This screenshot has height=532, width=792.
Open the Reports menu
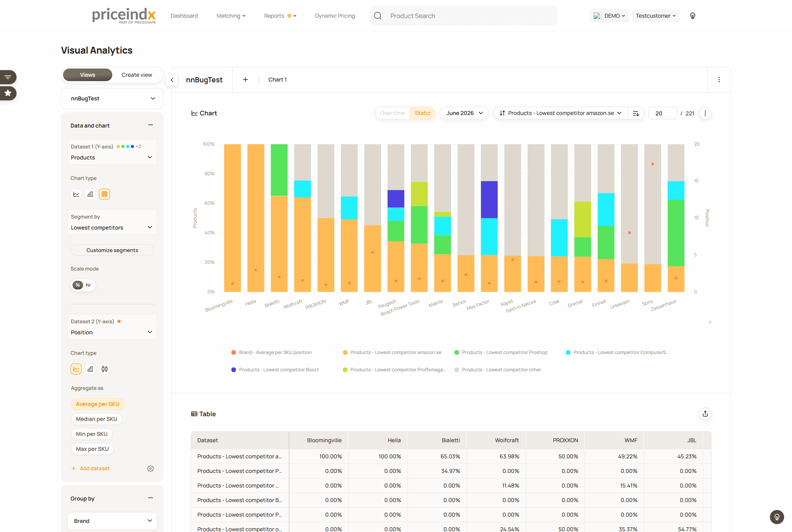tap(280, 16)
